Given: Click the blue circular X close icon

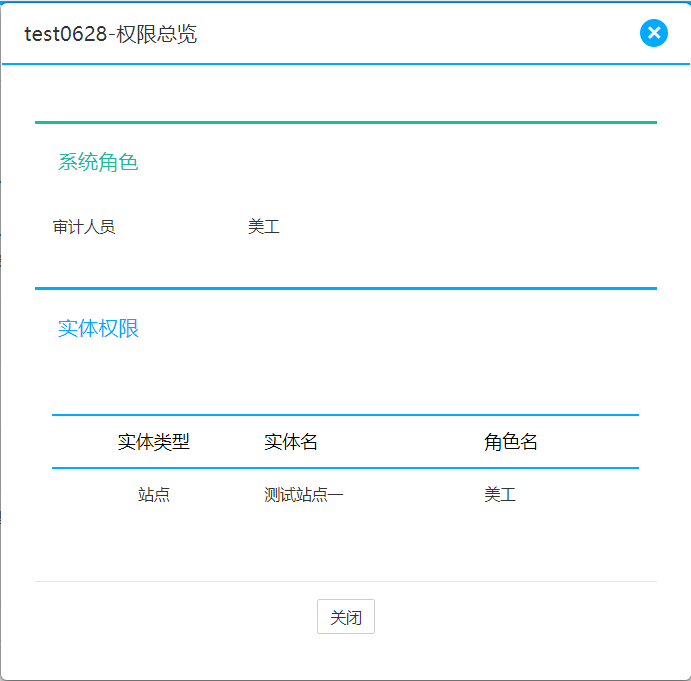Looking at the screenshot, I should (653, 33).
